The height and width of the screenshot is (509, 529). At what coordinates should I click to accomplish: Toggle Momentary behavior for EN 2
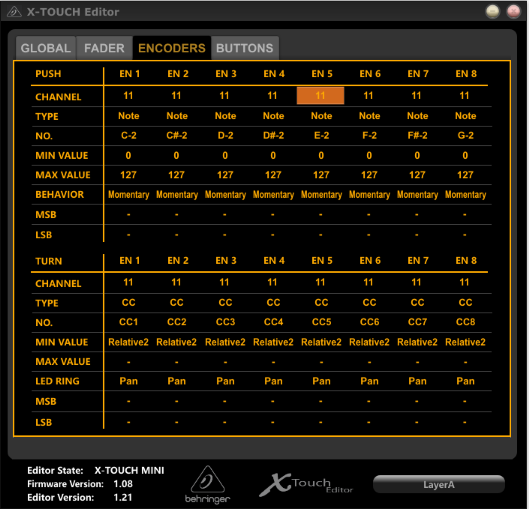[x=177, y=195]
